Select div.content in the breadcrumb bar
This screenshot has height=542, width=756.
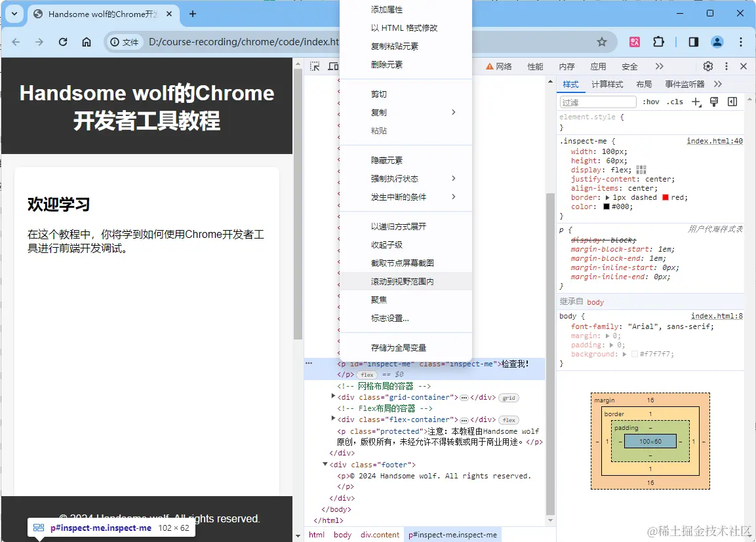(380, 535)
